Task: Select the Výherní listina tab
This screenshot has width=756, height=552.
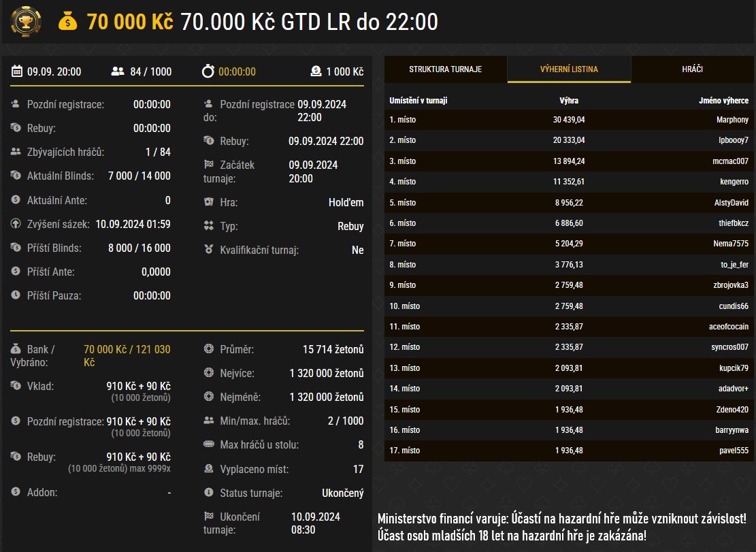Action: click(x=569, y=69)
